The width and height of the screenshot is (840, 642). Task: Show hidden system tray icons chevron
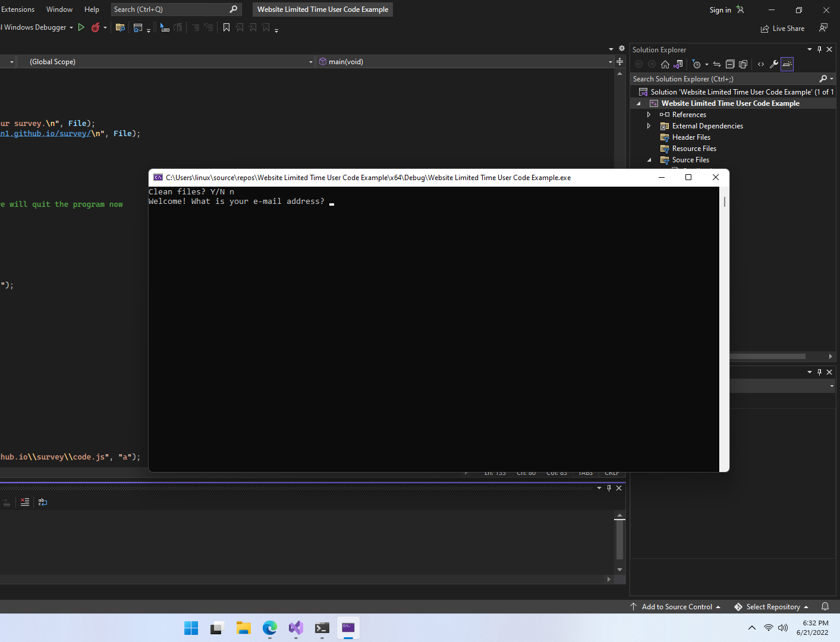pyautogui.click(x=751, y=628)
